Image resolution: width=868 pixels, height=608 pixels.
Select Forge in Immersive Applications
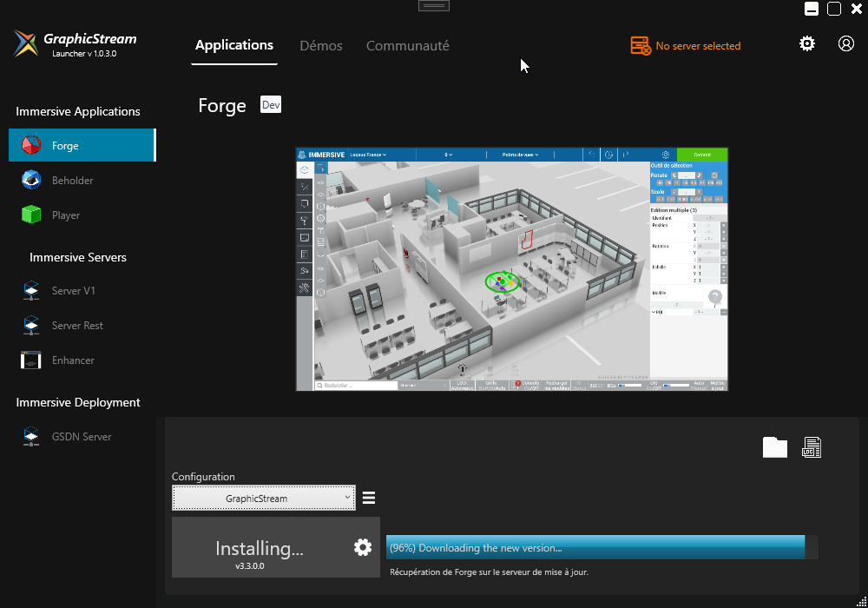click(x=82, y=145)
